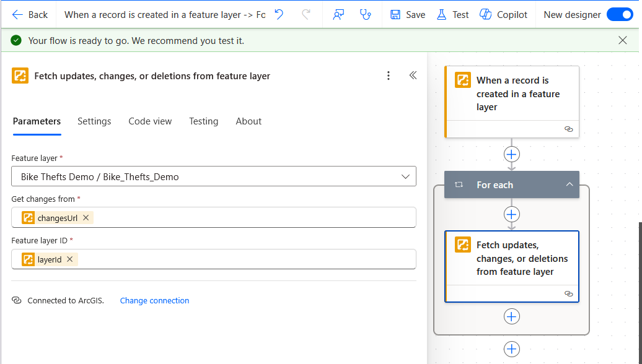Click the Feature layer dropdown chevron
This screenshot has height=364, width=642.
coord(405,176)
